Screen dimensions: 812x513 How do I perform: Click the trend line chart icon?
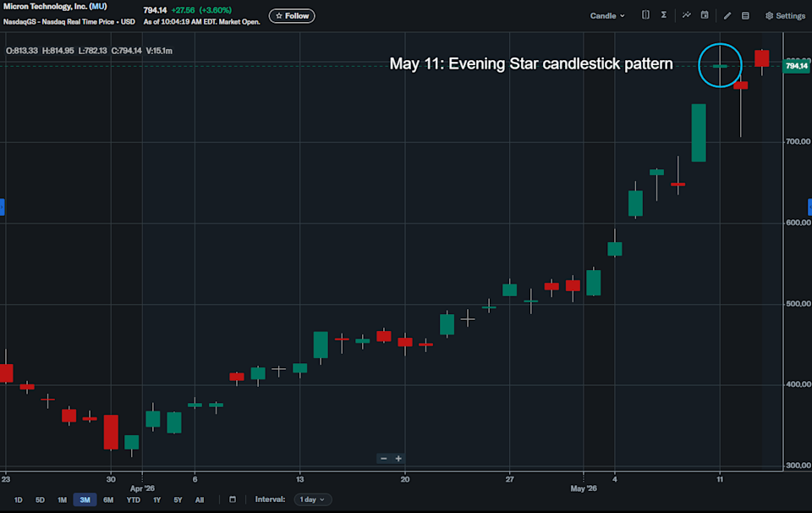tap(686, 15)
